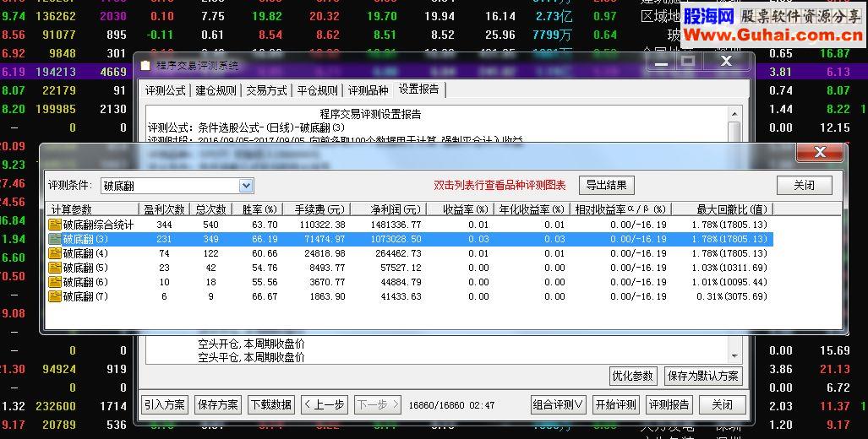Sort by 收益率(%) column header
This screenshot has height=439, width=868.
pyautogui.click(x=461, y=209)
